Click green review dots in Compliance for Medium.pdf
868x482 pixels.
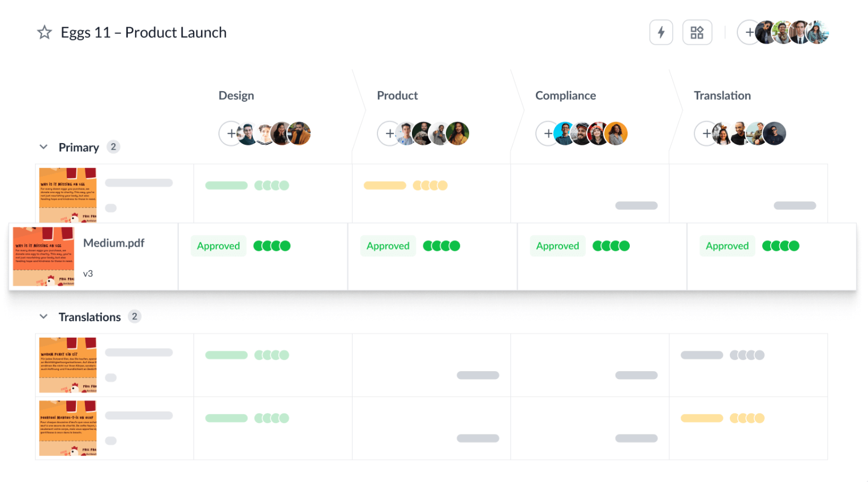point(611,246)
